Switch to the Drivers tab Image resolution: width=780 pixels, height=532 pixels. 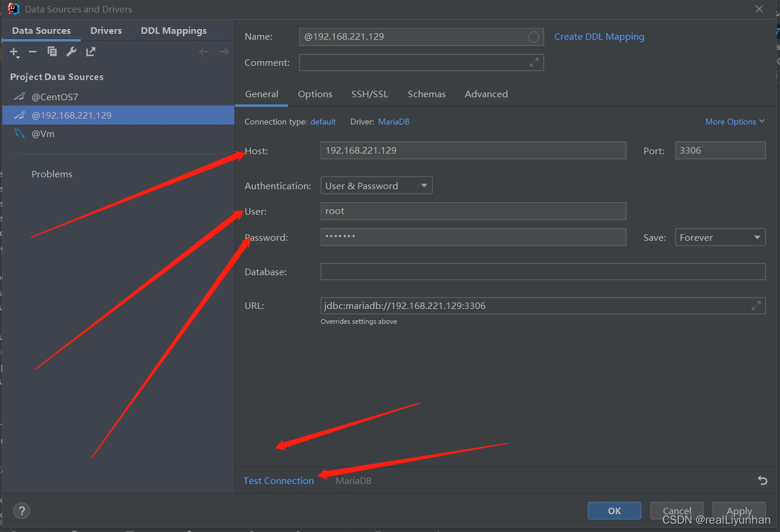click(106, 31)
